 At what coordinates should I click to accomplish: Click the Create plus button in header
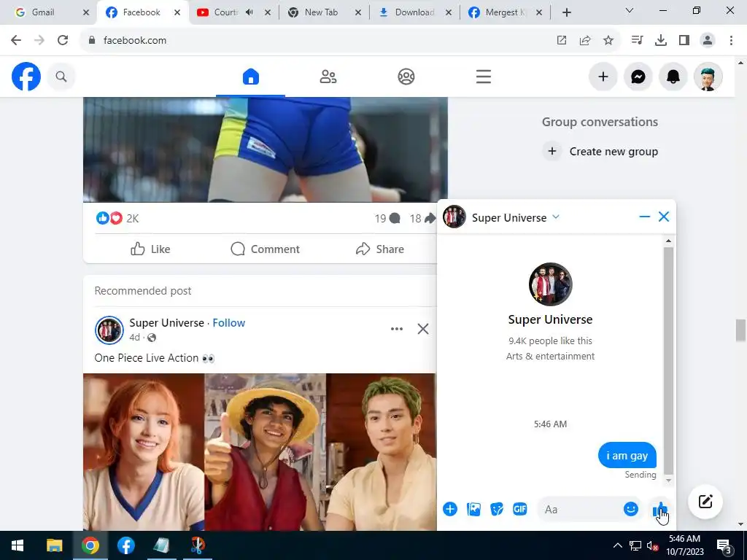(x=603, y=77)
